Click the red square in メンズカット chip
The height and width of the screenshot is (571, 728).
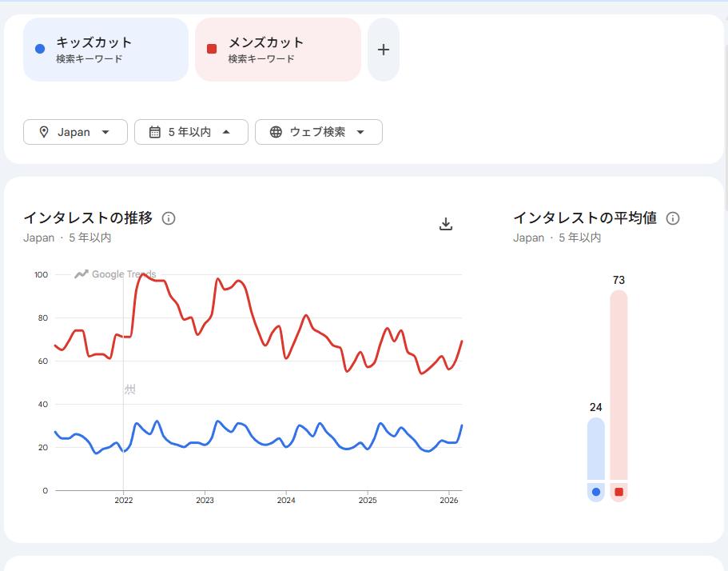[x=212, y=50]
